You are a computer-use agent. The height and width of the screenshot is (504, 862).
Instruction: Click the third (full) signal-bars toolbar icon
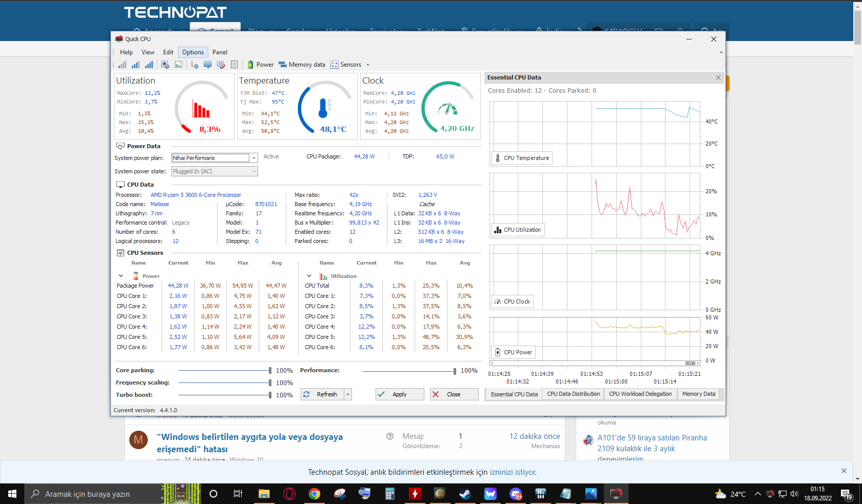pos(149,65)
